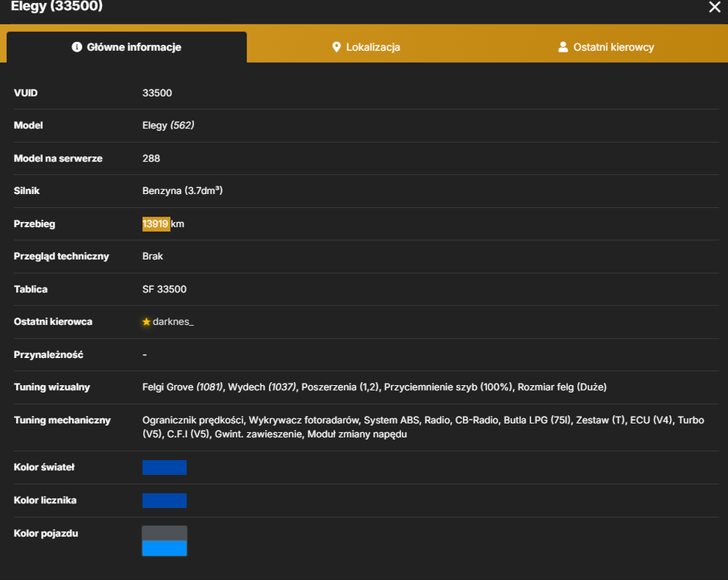Click the CB-Radio tuning entry
The height and width of the screenshot is (580, 728).
click(x=477, y=420)
